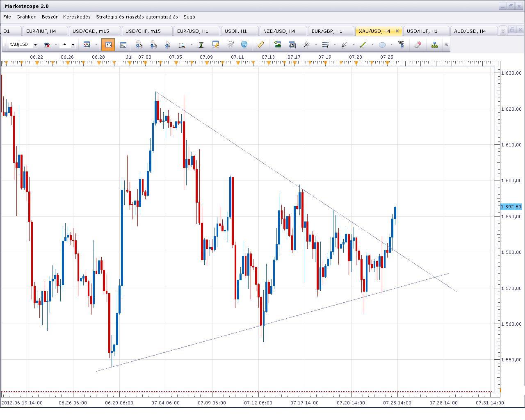Click the save chart as image icon
Viewport: 525px width, 420px height.
[x=278, y=44]
